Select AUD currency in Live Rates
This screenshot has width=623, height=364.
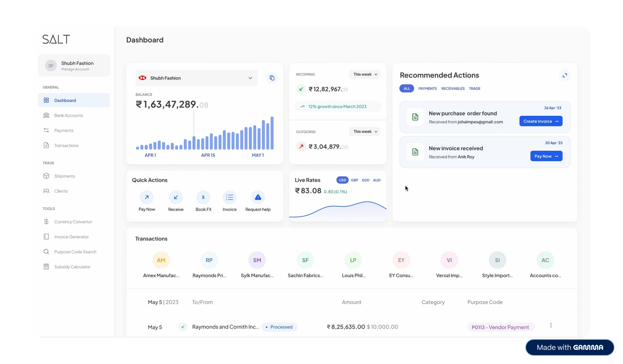tap(376, 180)
